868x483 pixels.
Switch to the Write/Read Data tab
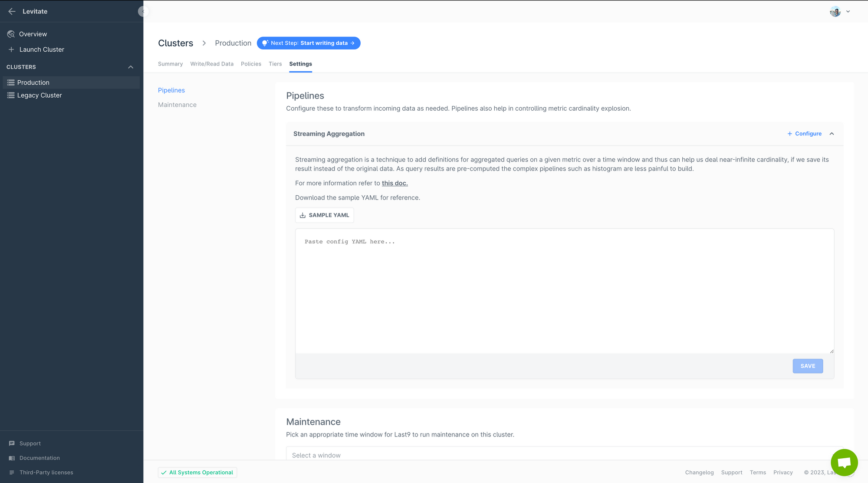pos(212,64)
